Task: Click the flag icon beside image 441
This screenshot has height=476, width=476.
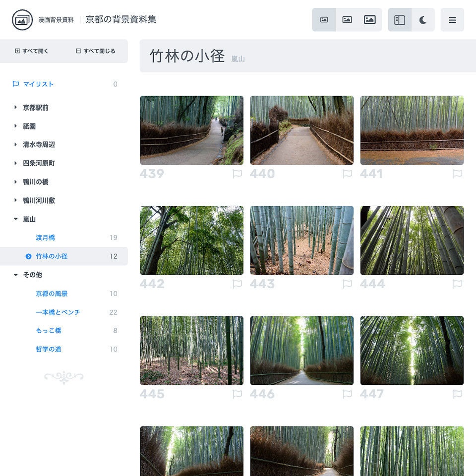Action: point(458,174)
